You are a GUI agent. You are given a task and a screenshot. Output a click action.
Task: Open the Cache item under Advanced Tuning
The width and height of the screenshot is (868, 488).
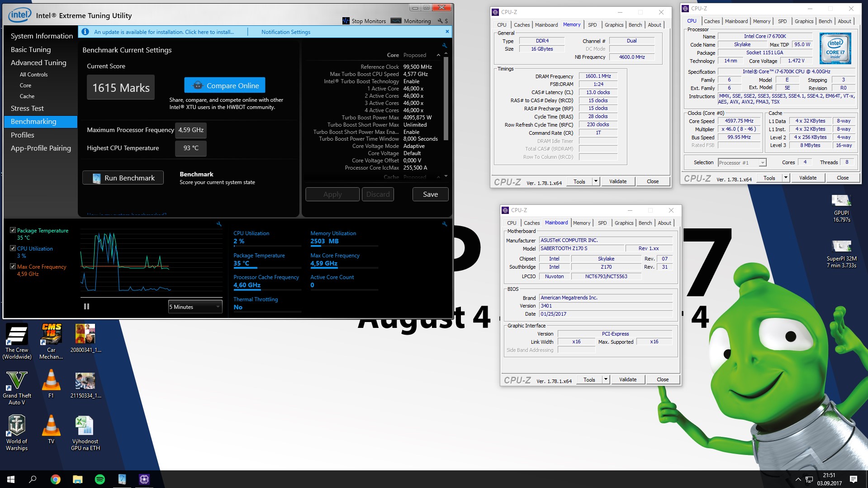pyautogui.click(x=27, y=96)
